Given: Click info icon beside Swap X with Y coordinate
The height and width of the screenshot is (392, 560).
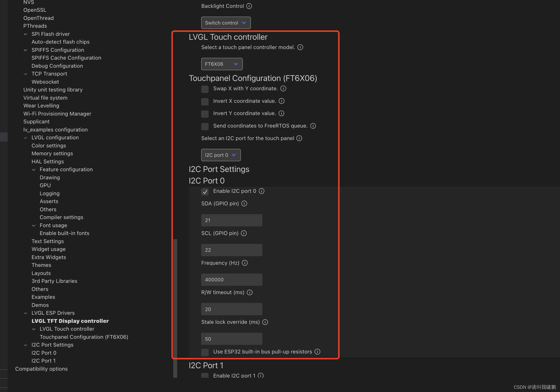Looking at the screenshot, I should [x=283, y=89].
